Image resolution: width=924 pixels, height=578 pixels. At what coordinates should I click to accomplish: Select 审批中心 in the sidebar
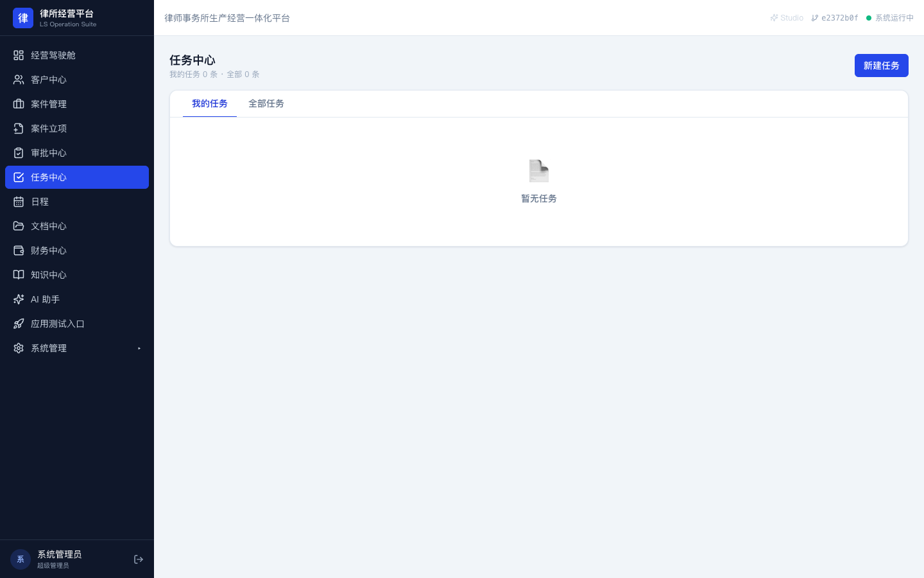[77, 153]
